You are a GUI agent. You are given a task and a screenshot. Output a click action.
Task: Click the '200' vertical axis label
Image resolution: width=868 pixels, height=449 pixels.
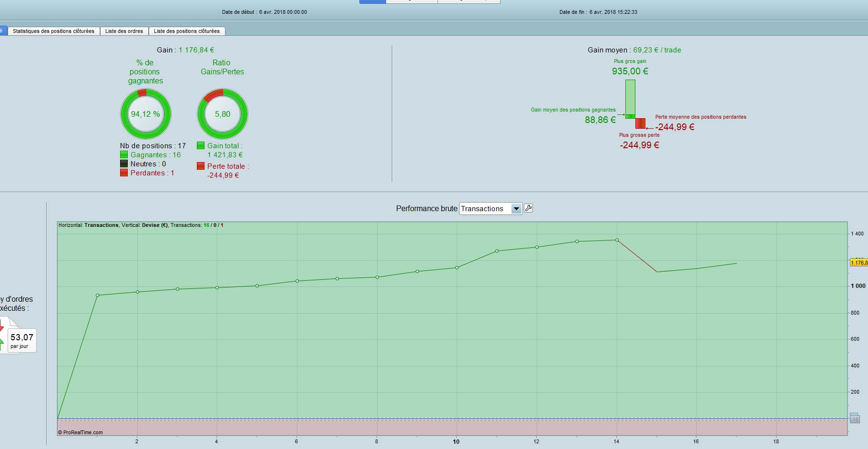pyautogui.click(x=855, y=392)
